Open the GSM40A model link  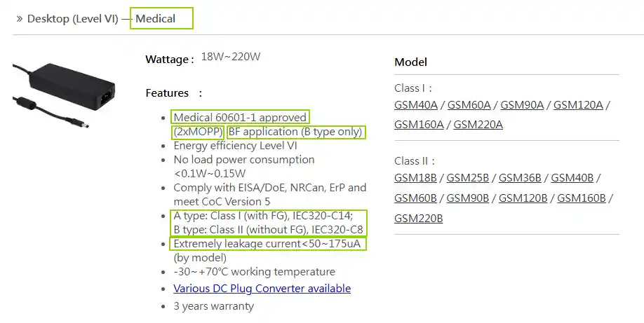tap(415, 105)
